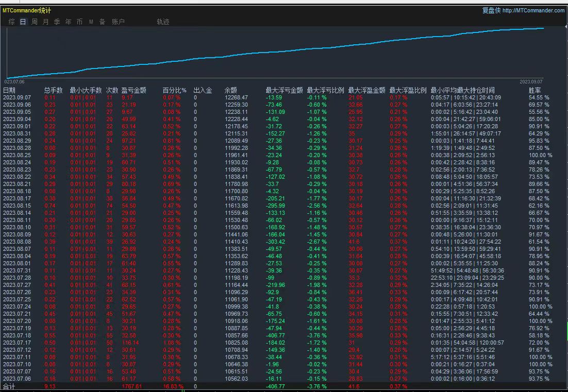Select the M statistics mode
The width and height of the screenshot is (568, 392).
coord(91,22)
